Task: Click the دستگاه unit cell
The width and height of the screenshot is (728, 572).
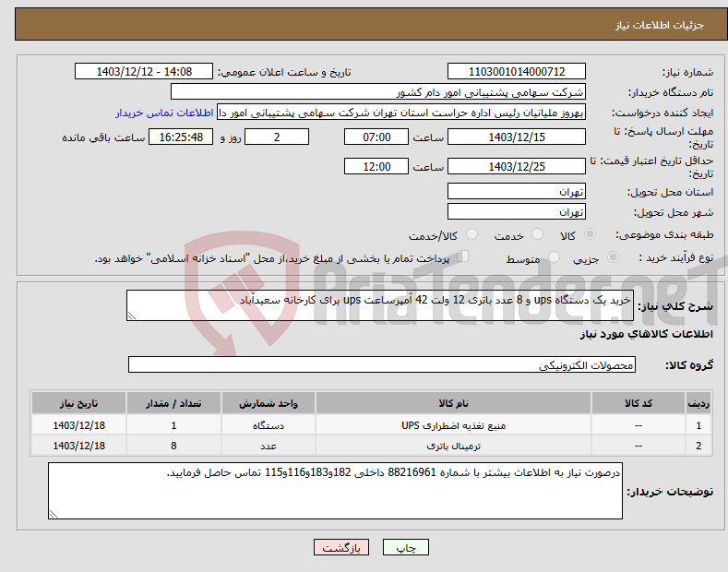Action: pos(269,425)
